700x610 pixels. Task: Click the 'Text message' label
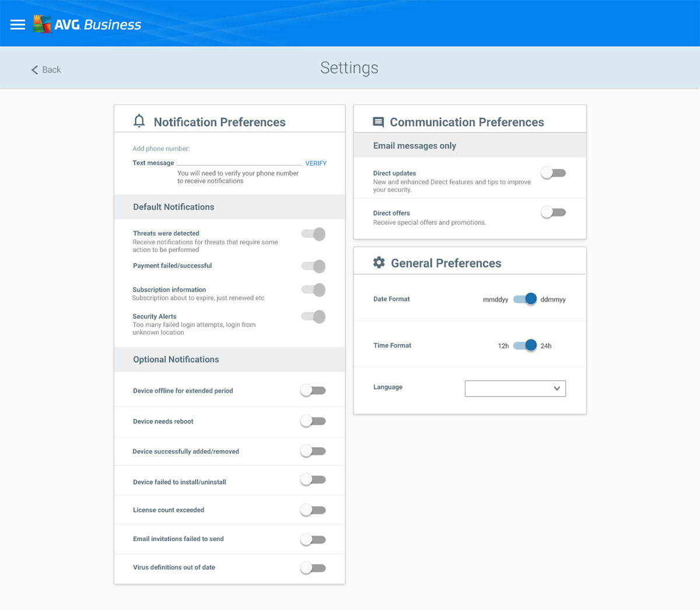(x=153, y=163)
